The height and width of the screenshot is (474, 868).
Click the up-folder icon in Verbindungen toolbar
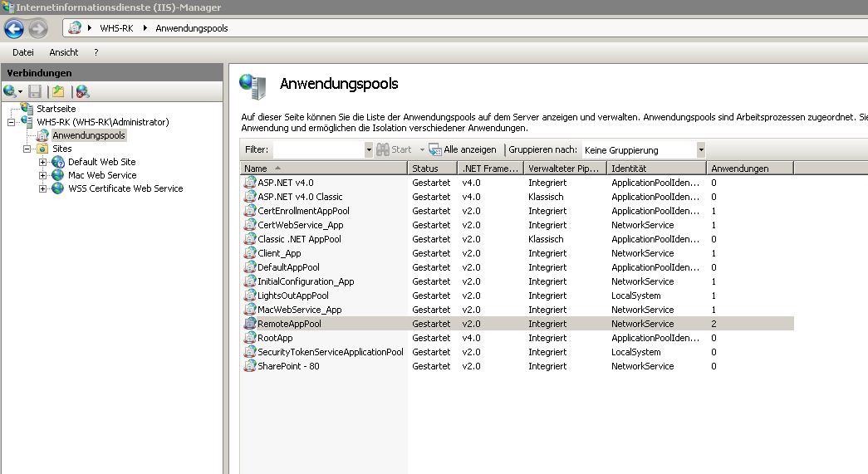click(x=58, y=92)
